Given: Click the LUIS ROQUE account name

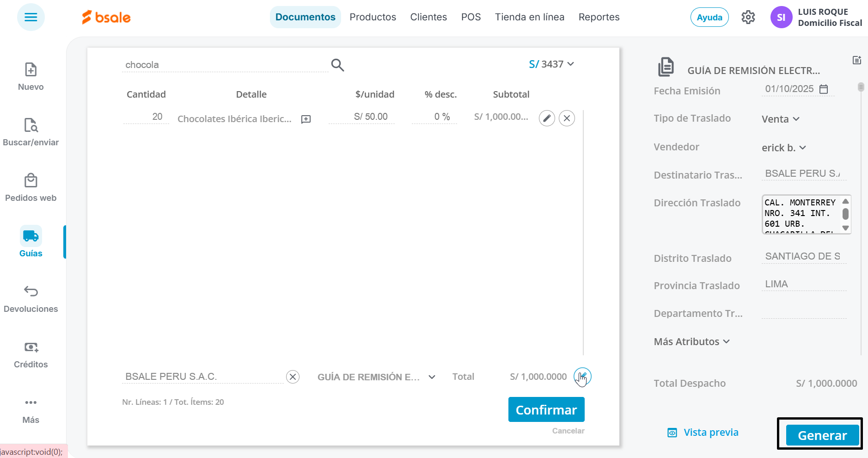Looking at the screenshot, I should click(x=823, y=12).
